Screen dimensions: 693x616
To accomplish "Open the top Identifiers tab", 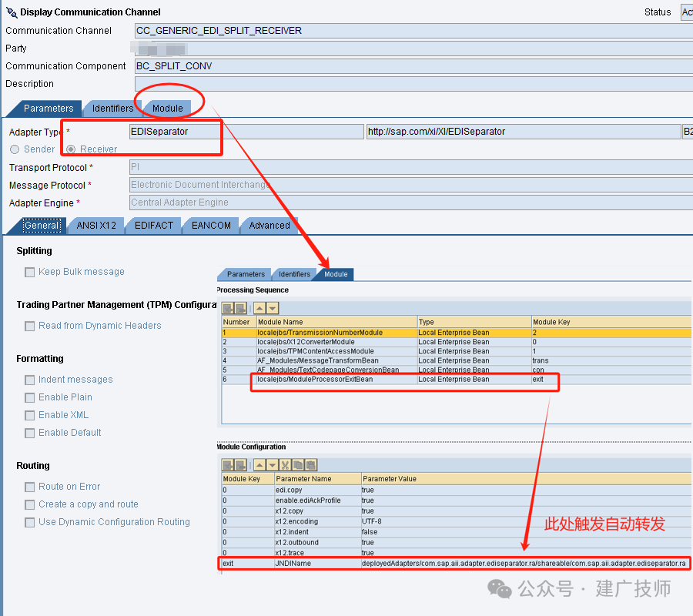I will coord(112,109).
